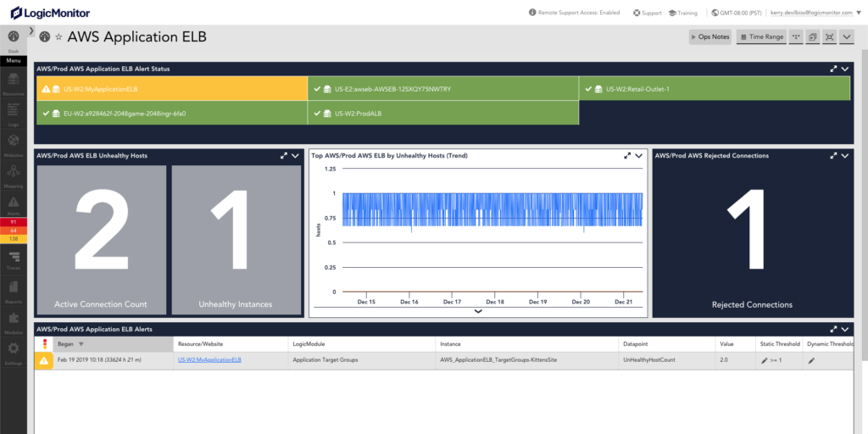Open the Trend graph widget menu chevron
Viewport: 868px width, 434px height.
638,156
